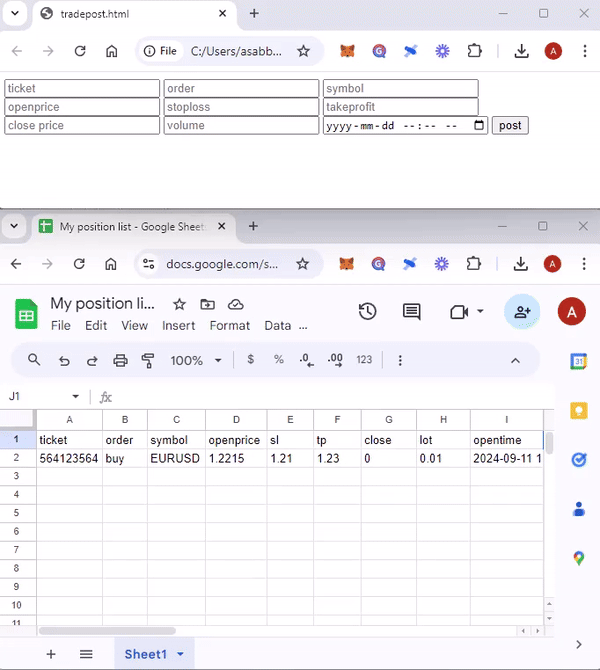Focus the close price input field

click(82, 125)
